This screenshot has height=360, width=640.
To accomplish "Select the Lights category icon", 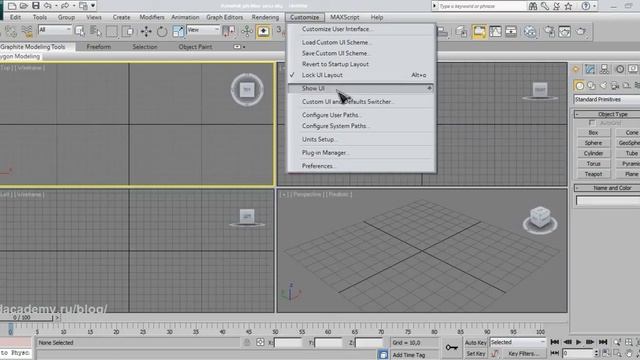I will [x=603, y=86].
